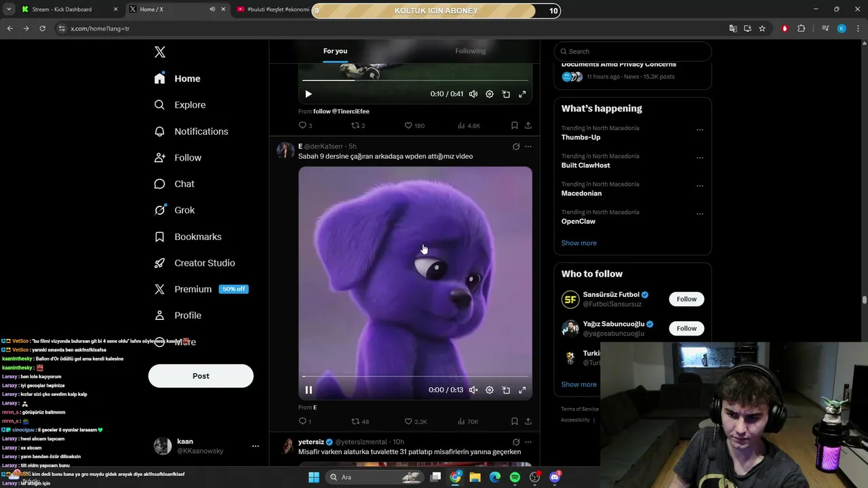Open Creator Studio
The width and height of the screenshot is (868, 488).
pyautogui.click(x=195, y=263)
